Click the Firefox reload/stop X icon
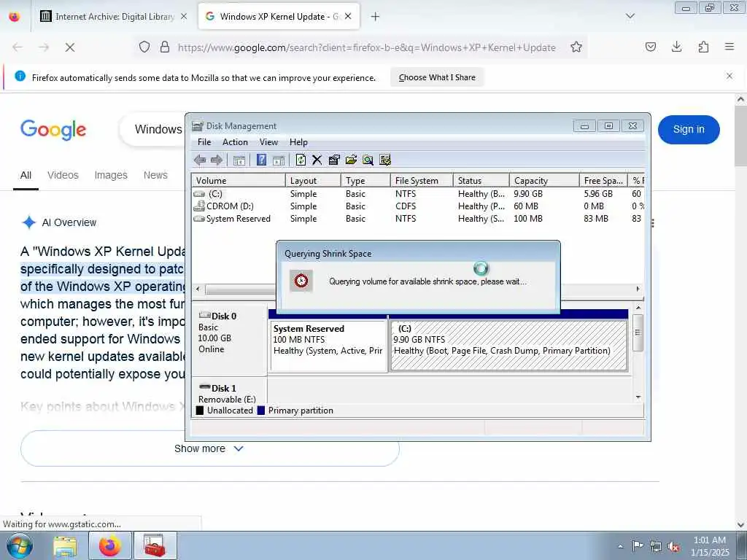Screen dimensions: 747x560 click(x=69, y=47)
